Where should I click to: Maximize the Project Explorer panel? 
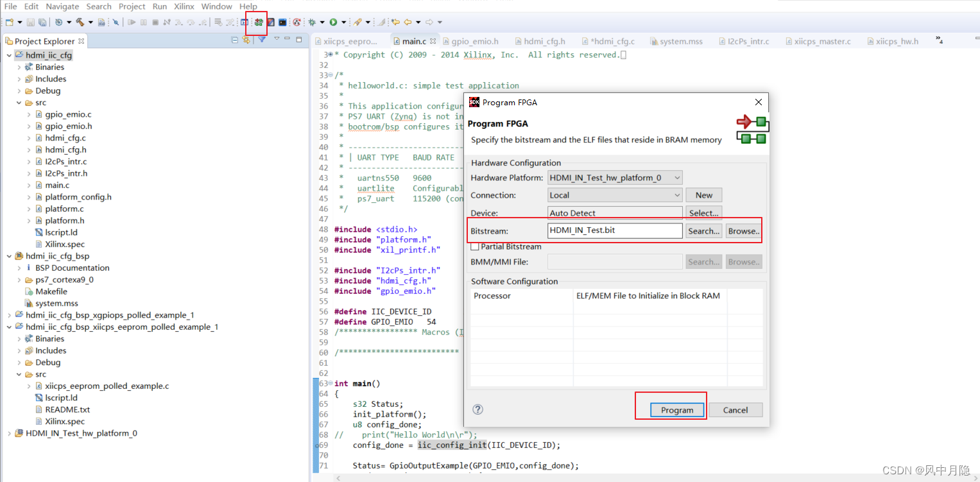tap(299, 40)
